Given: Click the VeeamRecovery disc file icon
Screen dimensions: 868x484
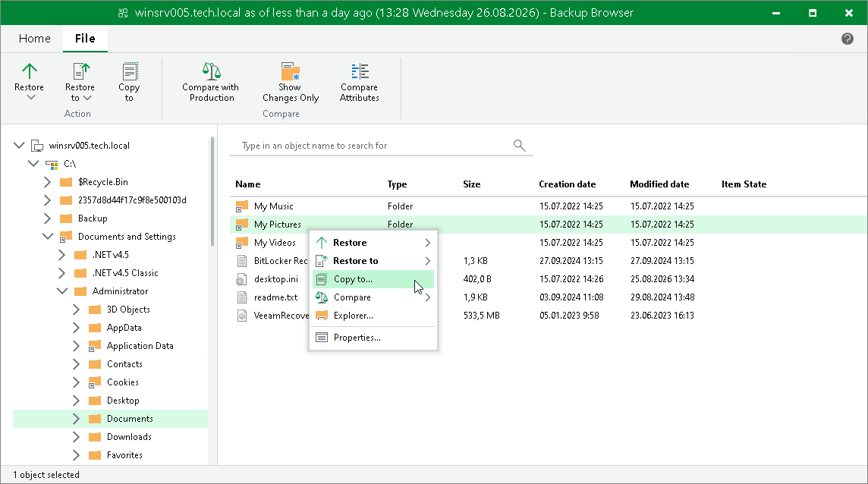Looking at the screenshot, I should point(241,316).
